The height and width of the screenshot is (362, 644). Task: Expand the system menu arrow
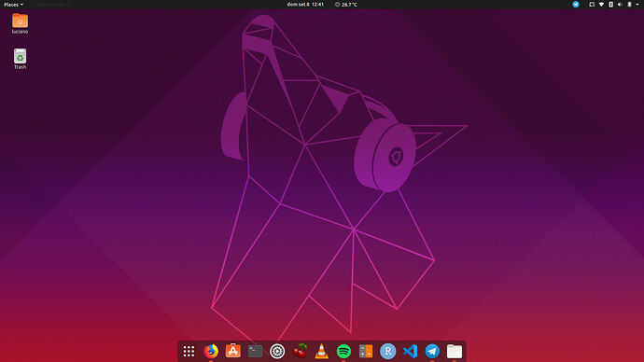pos(637,5)
